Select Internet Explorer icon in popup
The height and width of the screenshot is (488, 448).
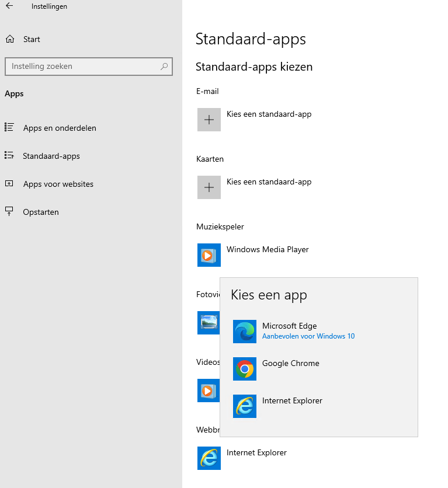click(x=245, y=406)
